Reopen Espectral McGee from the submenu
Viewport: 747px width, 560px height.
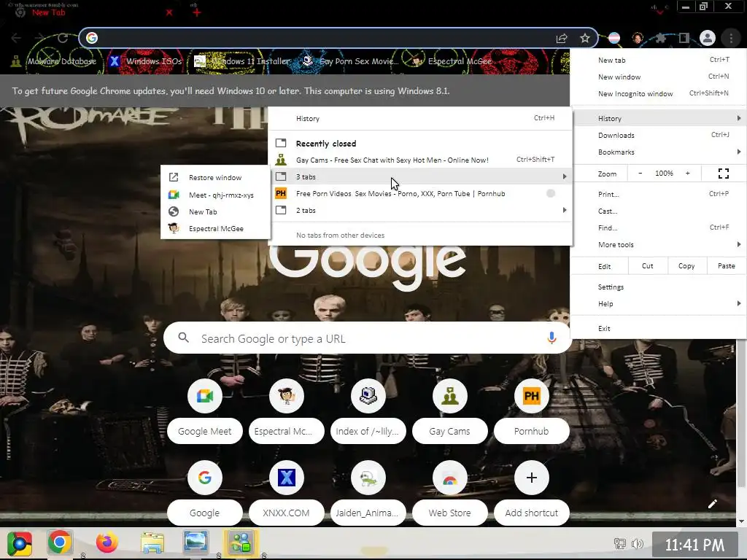coord(215,228)
